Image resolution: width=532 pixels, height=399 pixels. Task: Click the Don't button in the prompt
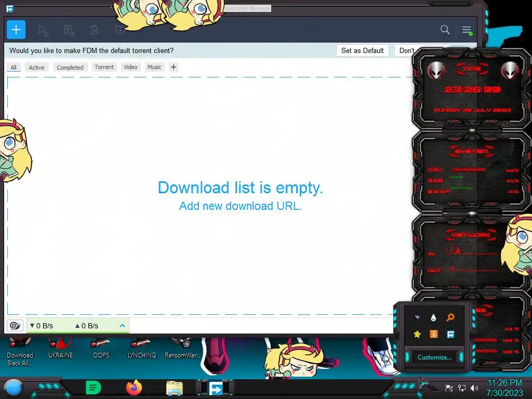(405, 50)
